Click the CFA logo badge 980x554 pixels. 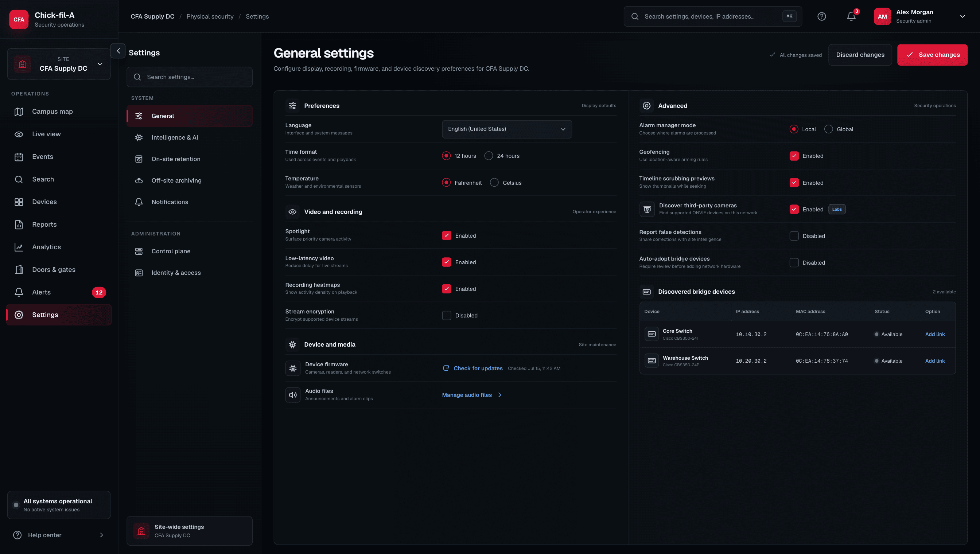[19, 19]
